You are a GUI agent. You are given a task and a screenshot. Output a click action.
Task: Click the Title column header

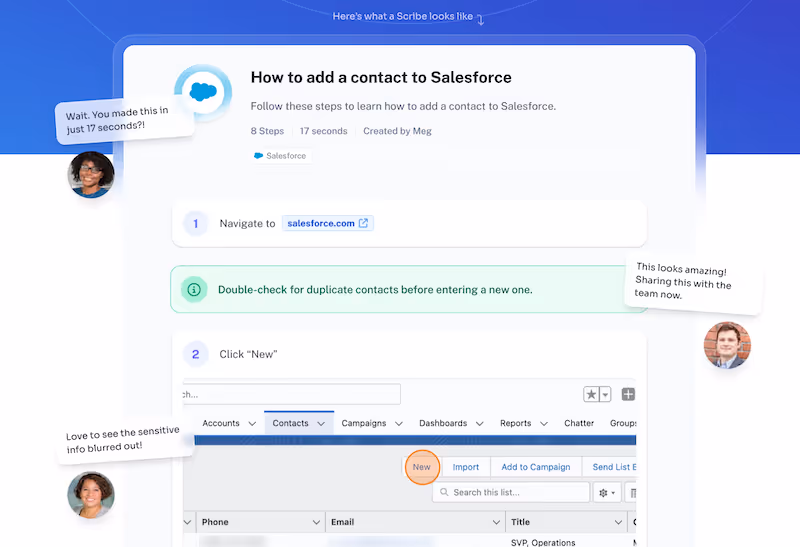pos(566,522)
